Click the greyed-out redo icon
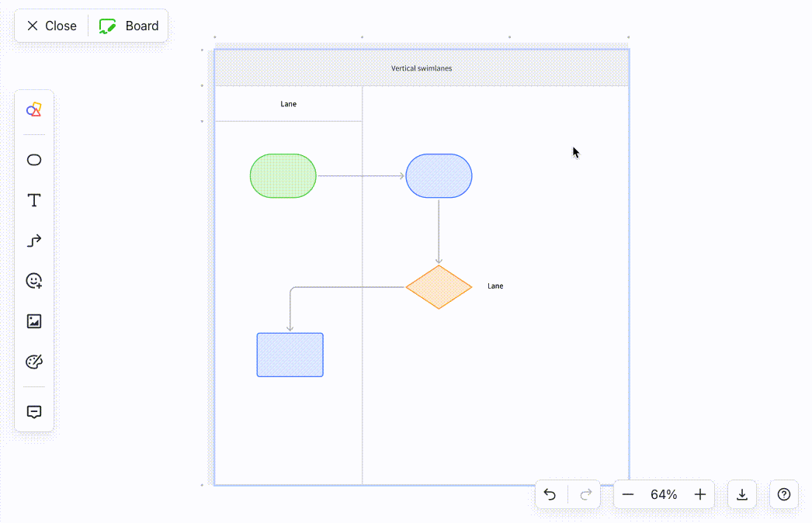The image size is (812, 523). pyautogui.click(x=585, y=494)
